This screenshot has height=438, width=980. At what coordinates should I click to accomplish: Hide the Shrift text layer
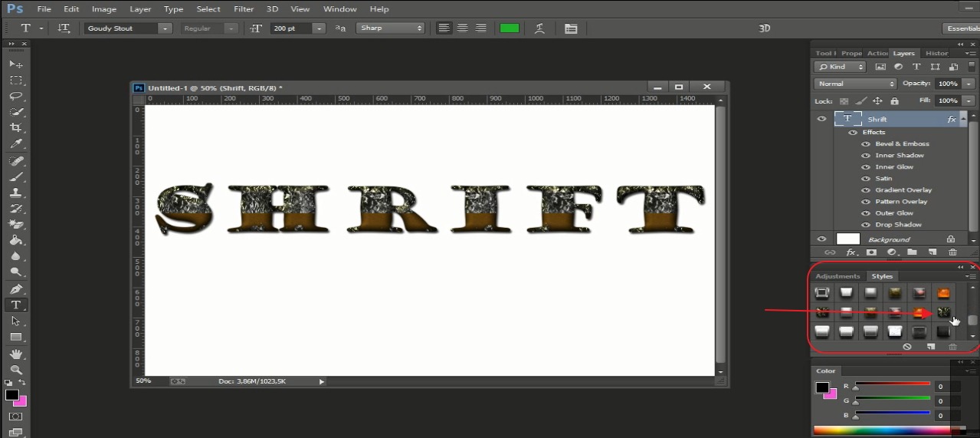coord(822,120)
